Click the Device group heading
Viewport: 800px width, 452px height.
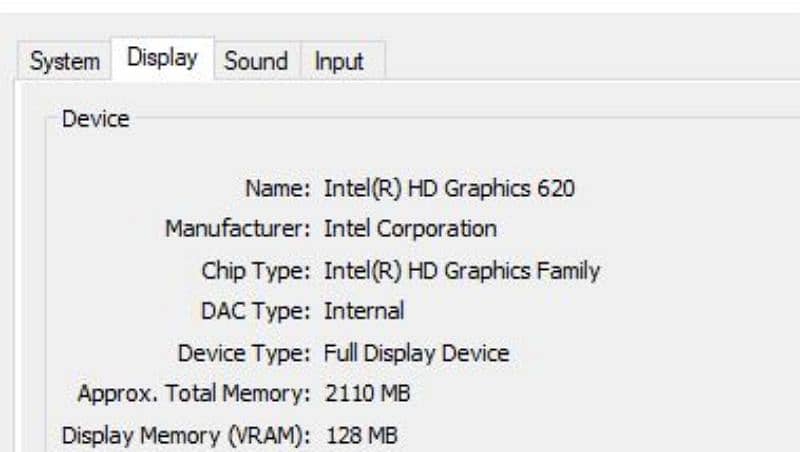(96, 119)
